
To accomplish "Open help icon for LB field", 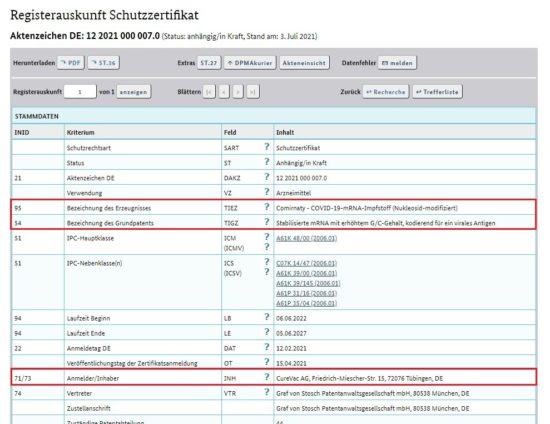I will 267,317.
